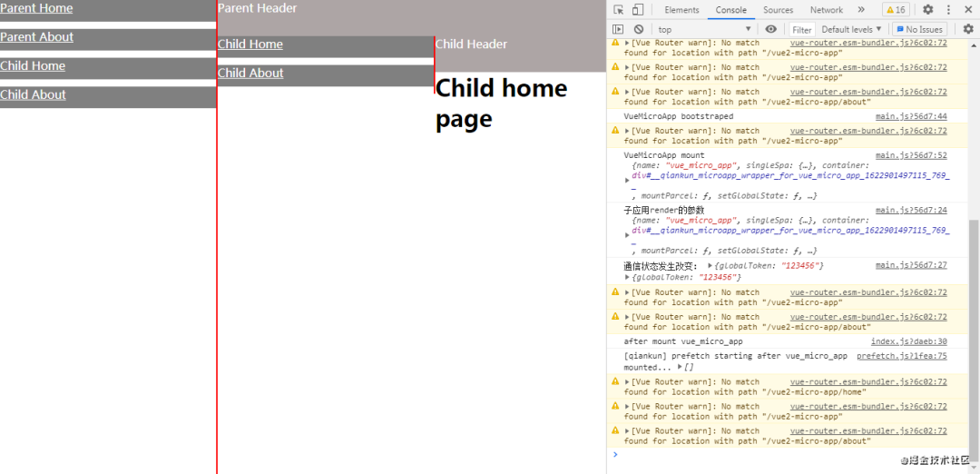Switch to the Sources tab
Image resolution: width=980 pixels, height=474 pixels.
click(779, 10)
